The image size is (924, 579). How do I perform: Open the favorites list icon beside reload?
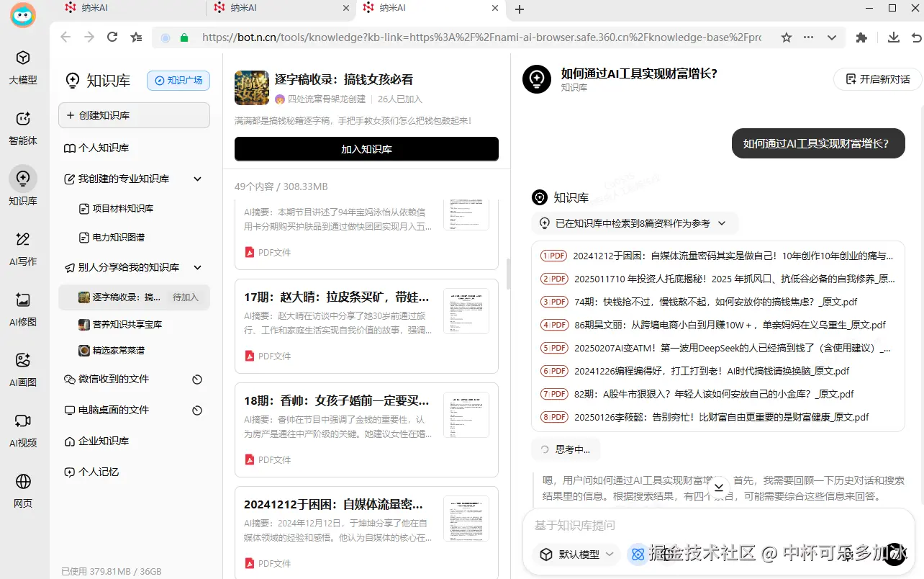tap(136, 37)
